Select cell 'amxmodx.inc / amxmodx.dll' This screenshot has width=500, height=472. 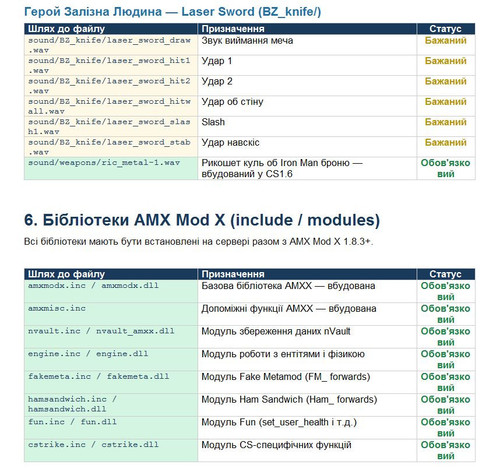click(111, 291)
